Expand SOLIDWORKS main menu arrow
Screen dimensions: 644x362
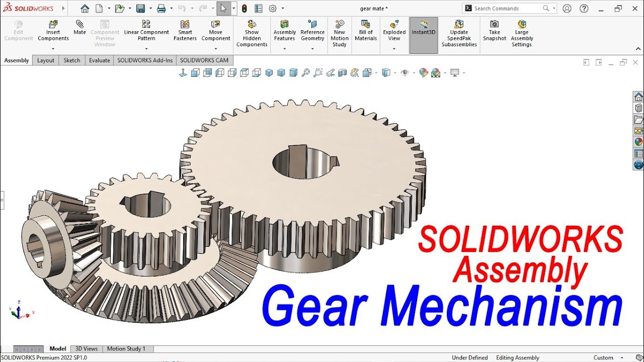[x=63, y=9]
